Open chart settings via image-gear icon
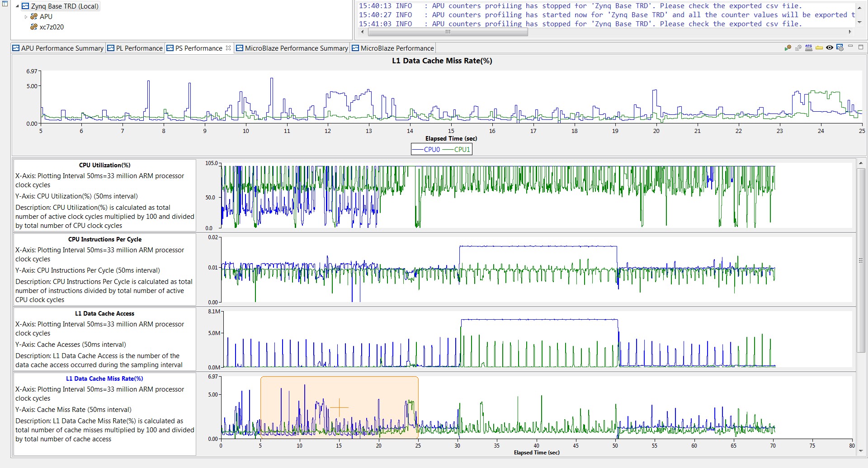Screen dimensions: 868x468 [840, 47]
